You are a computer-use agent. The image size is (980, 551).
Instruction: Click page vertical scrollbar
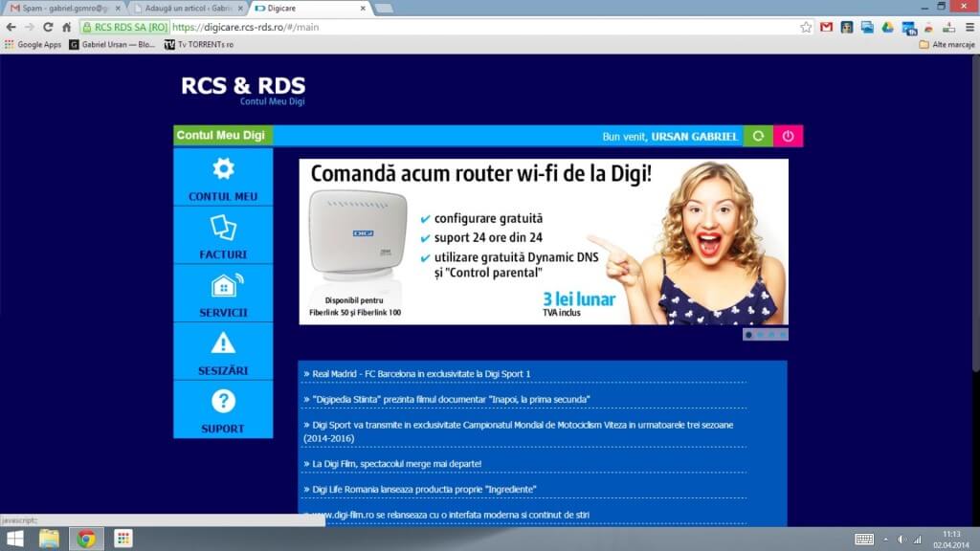point(975,212)
